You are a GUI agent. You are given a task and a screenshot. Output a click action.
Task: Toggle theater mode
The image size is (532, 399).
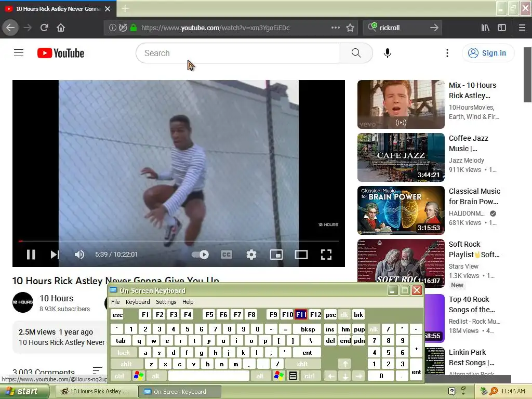tap(301, 255)
